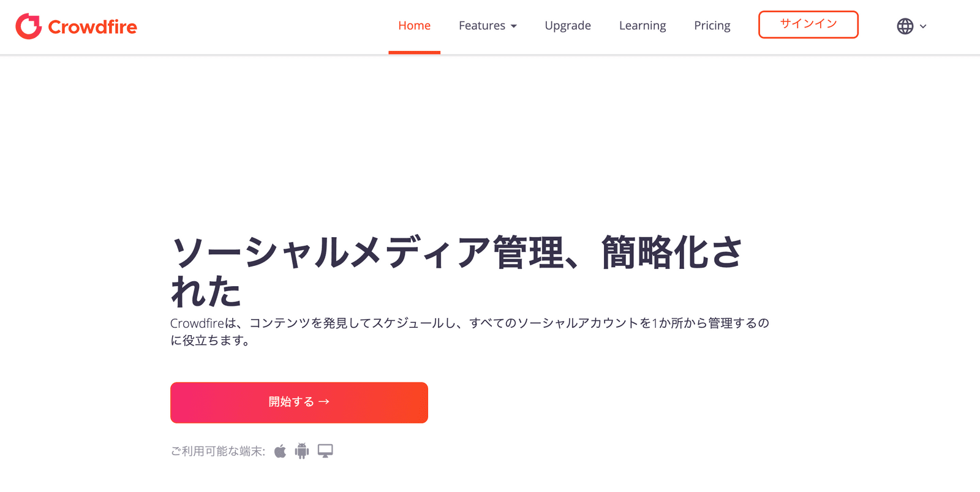Click the Crowdfire wordmark text
The width and height of the screenshot is (980, 492).
(92, 27)
